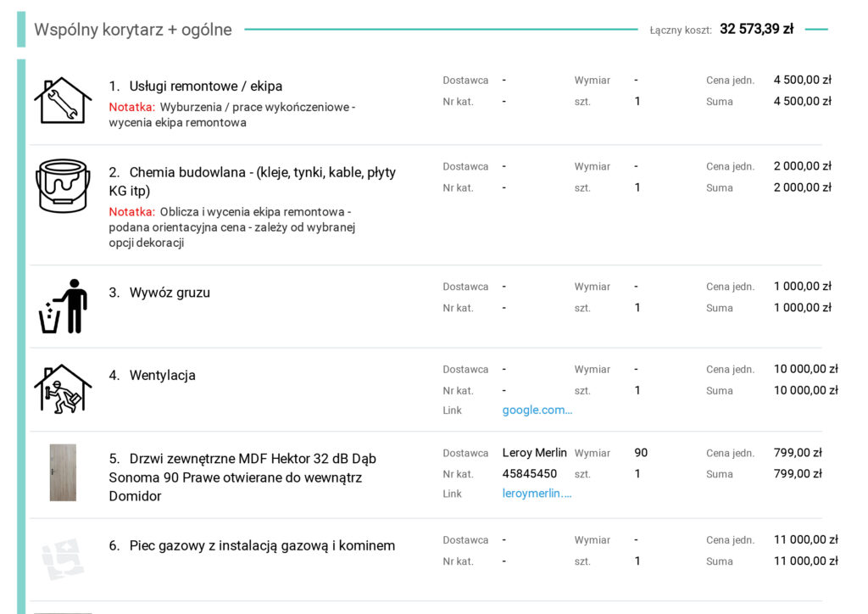This screenshot has width=868, height=614.
Task: Open the google.com link for Wentylacja
Action: click(x=537, y=410)
